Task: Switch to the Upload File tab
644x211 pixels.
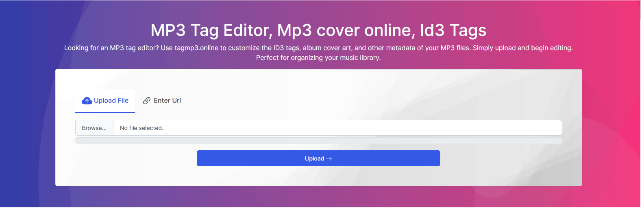Action: coord(105,101)
